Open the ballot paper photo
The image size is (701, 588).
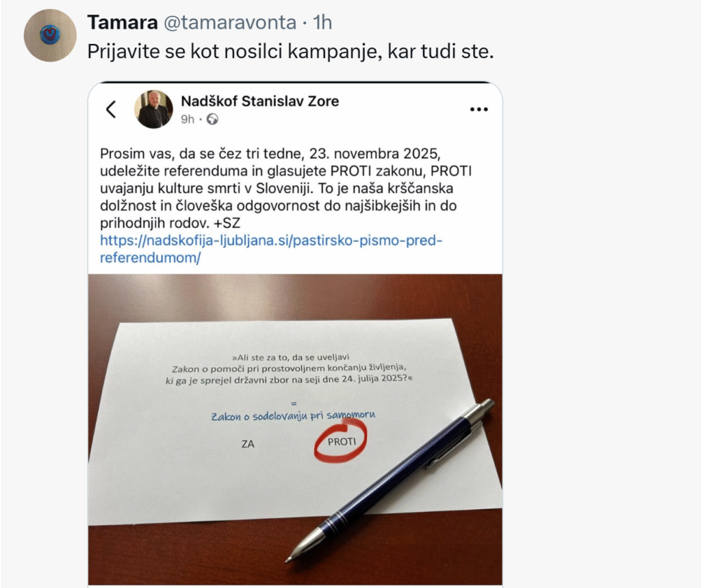[295, 429]
